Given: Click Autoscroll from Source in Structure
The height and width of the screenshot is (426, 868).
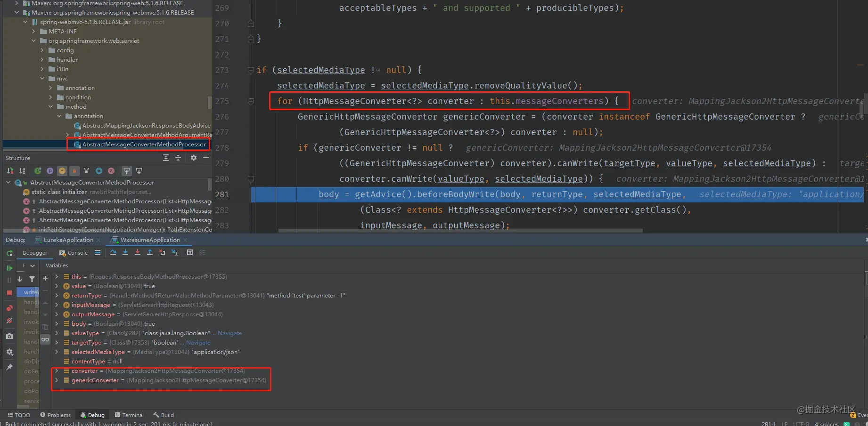Looking at the screenshot, I should click(139, 171).
